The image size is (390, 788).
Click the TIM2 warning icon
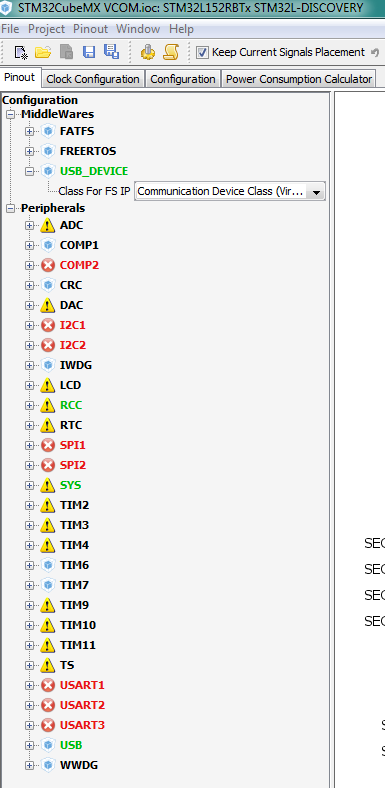48,506
